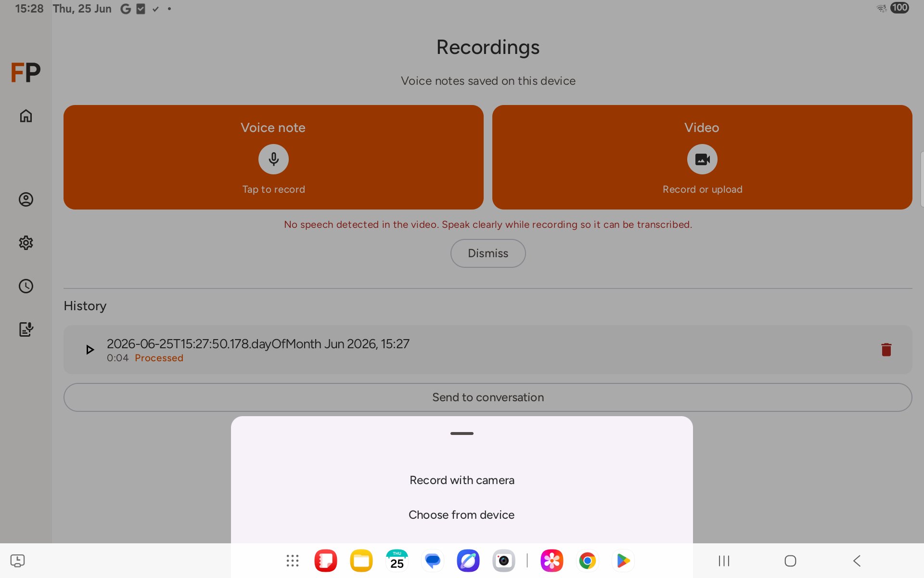Dismiss the no speech detected message
Viewport: 924px width, 578px height.
click(x=488, y=253)
